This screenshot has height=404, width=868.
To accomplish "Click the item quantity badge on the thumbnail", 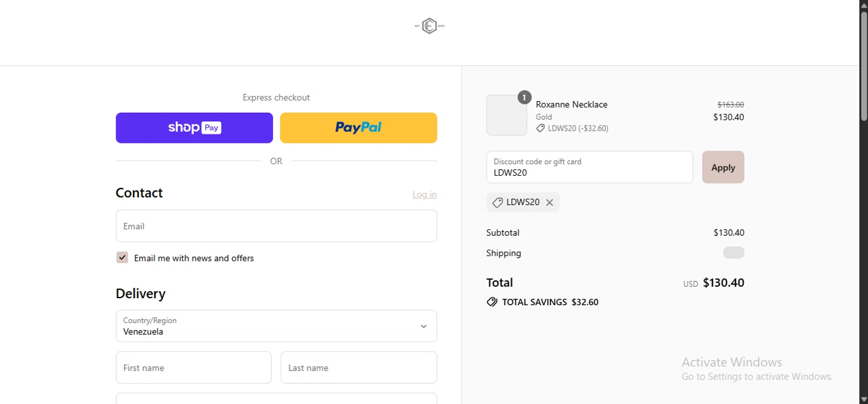I will click(524, 98).
